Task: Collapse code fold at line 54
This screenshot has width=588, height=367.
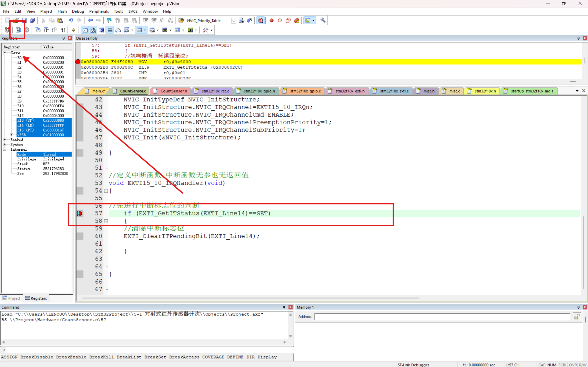Action: pos(106,191)
